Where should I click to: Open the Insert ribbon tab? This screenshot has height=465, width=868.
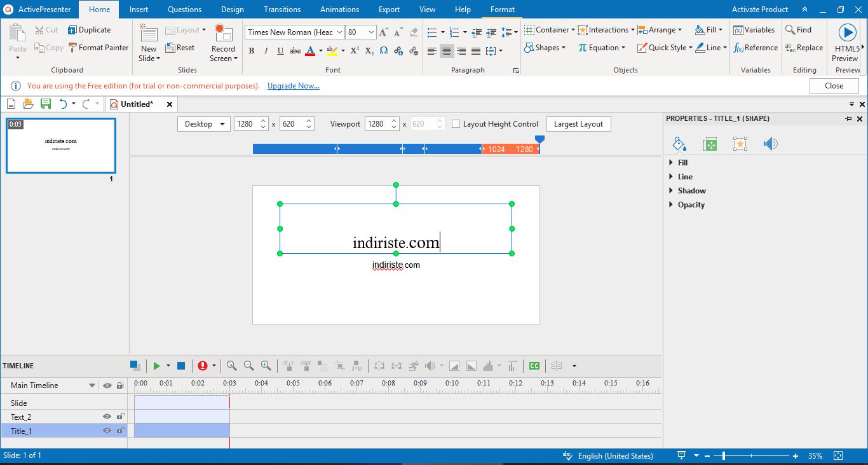[x=139, y=10]
